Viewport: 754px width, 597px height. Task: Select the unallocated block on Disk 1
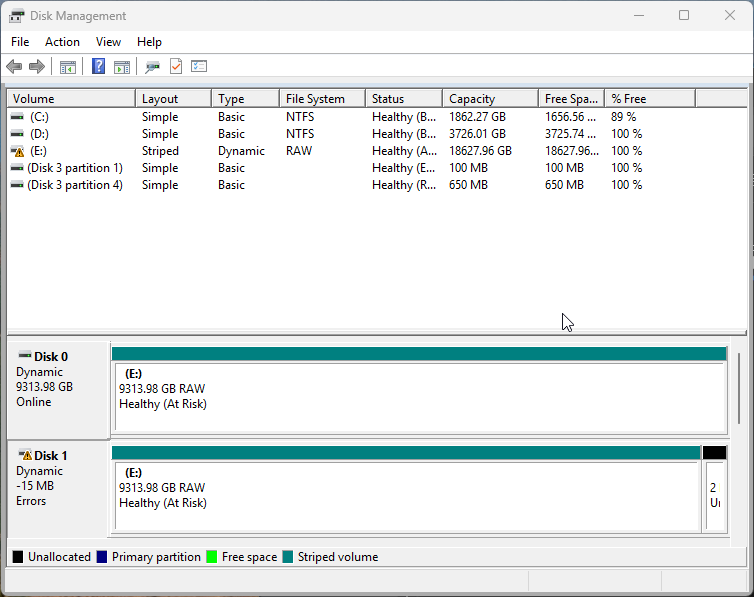pos(715,488)
